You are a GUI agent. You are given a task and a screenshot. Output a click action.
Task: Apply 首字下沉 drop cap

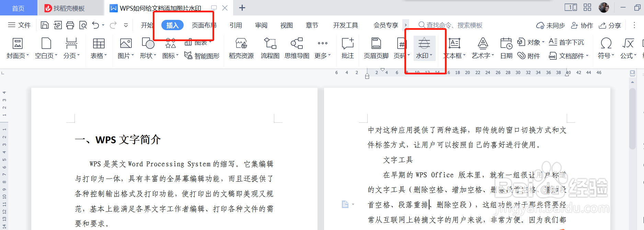pyautogui.click(x=566, y=42)
